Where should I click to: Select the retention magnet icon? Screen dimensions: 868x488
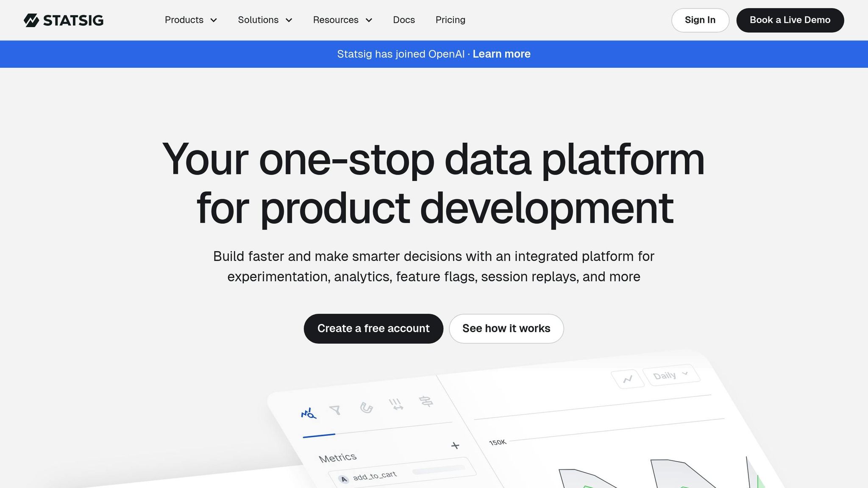coord(366,408)
